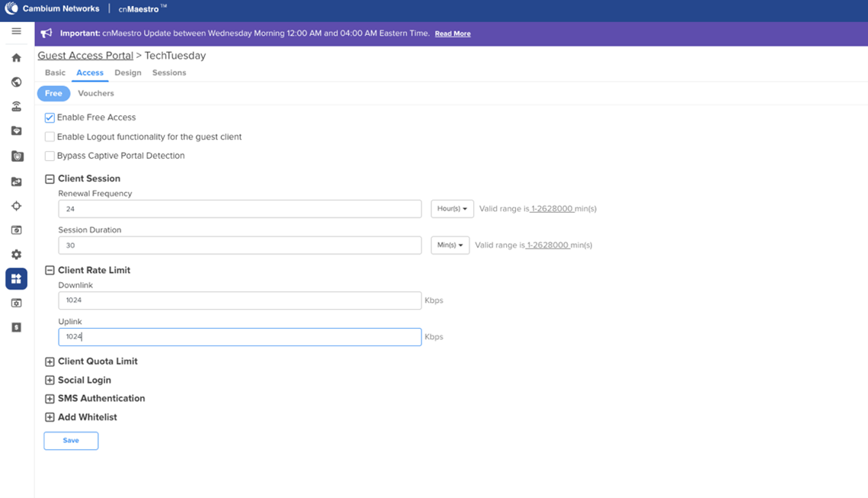Click the globe icon in sidebar
This screenshot has width=868, height=498.
coord(16,82)
